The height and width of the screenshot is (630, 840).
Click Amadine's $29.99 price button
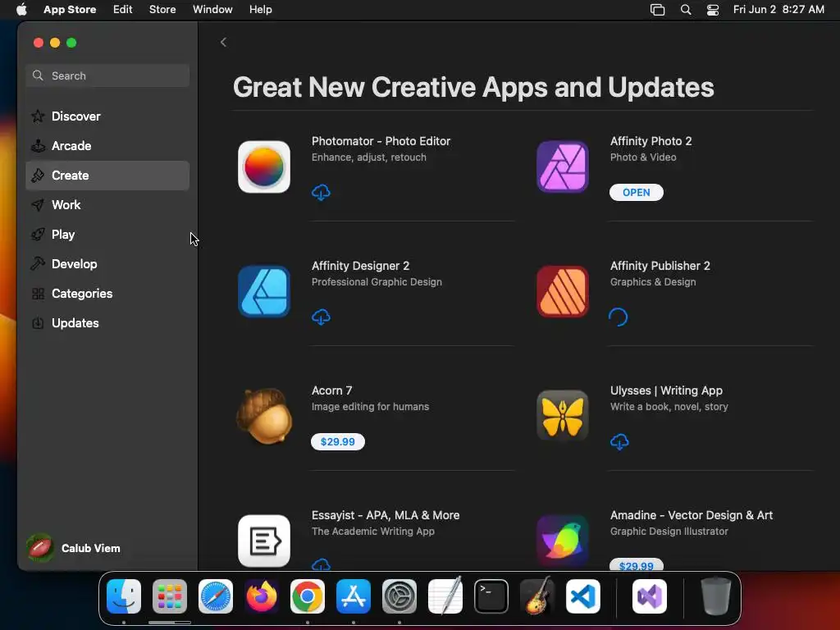pyautogui.click(x=636, y=565)
